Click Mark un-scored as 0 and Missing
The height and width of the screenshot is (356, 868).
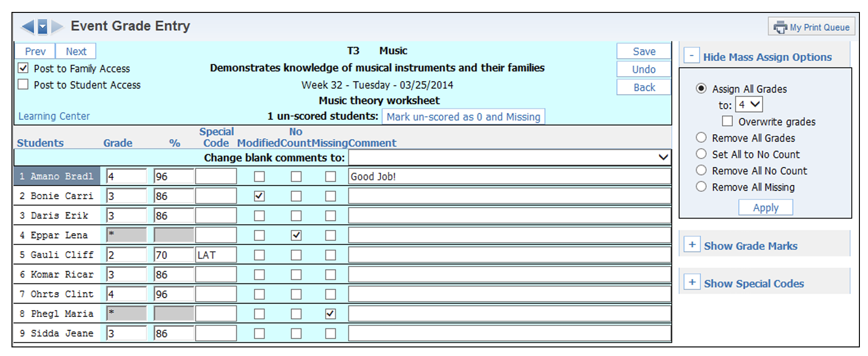[463, 117]
